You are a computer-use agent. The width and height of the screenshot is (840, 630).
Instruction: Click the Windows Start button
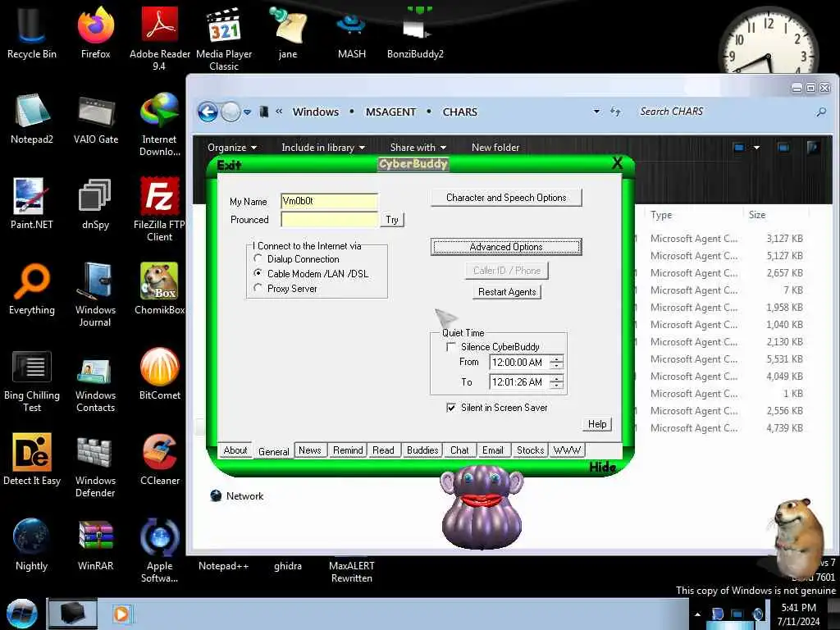pos(22,614)
